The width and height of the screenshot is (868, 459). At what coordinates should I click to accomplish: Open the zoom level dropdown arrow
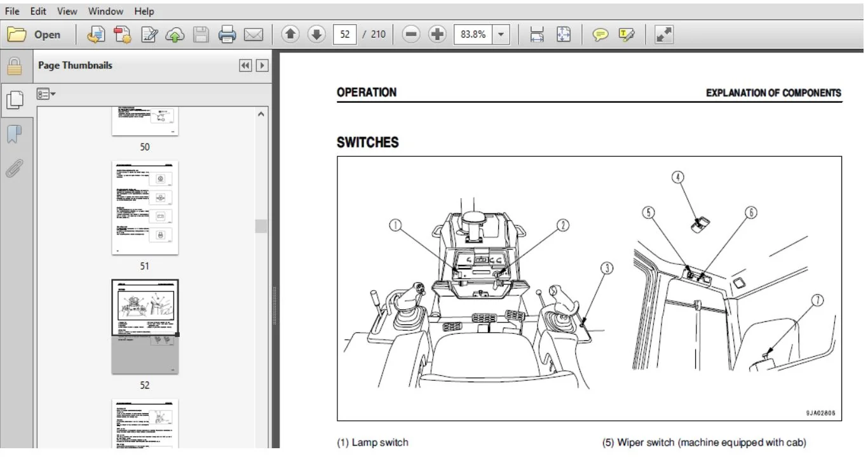(501, 35)
